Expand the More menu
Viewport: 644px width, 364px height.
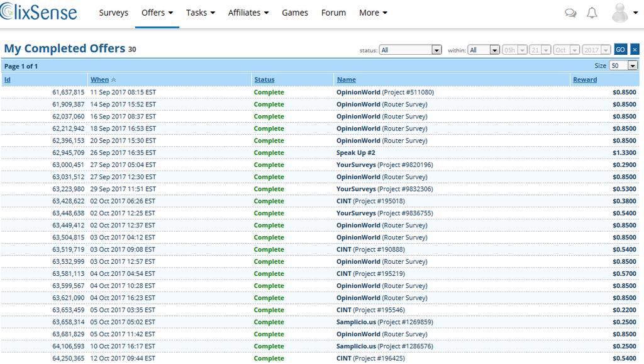coord(373,13)
